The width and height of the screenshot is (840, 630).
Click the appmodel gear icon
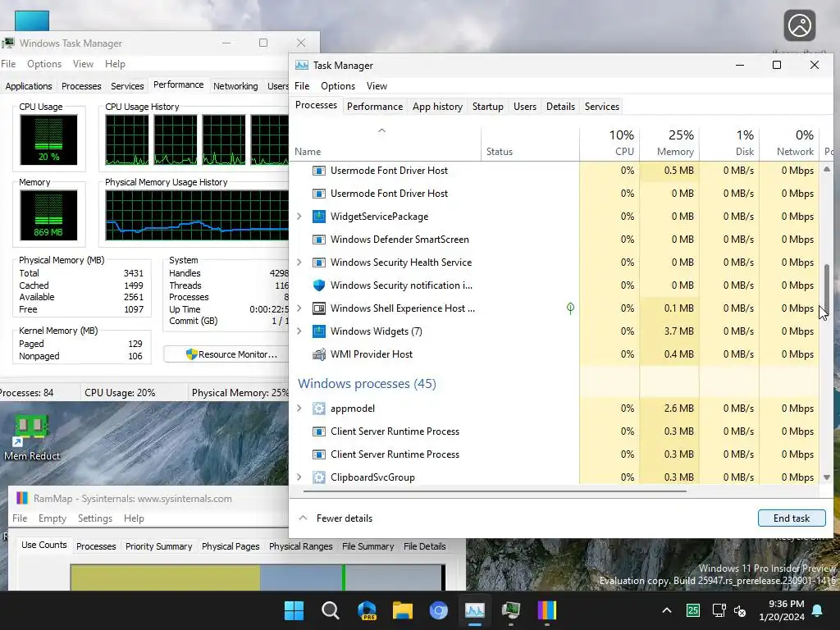coord(319,409)
